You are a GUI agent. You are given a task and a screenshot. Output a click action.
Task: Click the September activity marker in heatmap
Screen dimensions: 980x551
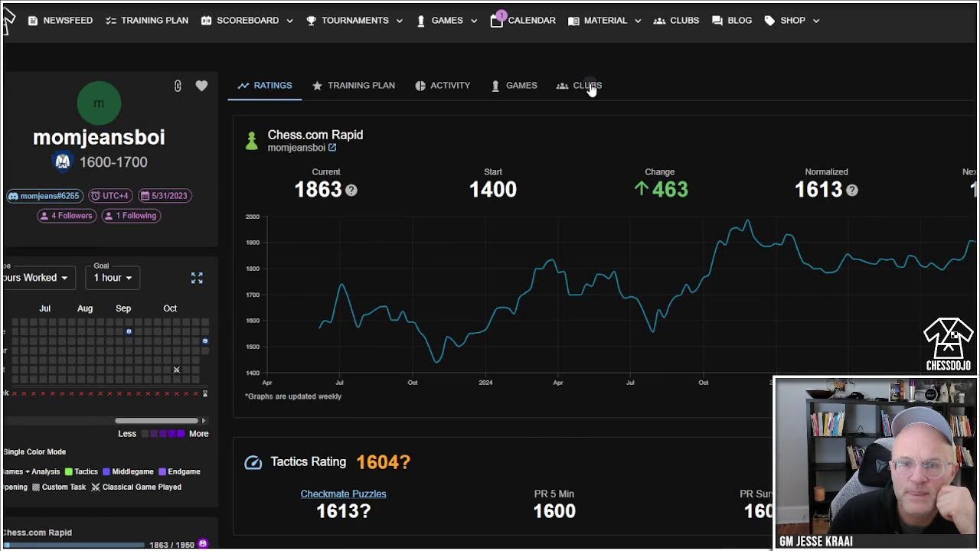tap(129, 331)
